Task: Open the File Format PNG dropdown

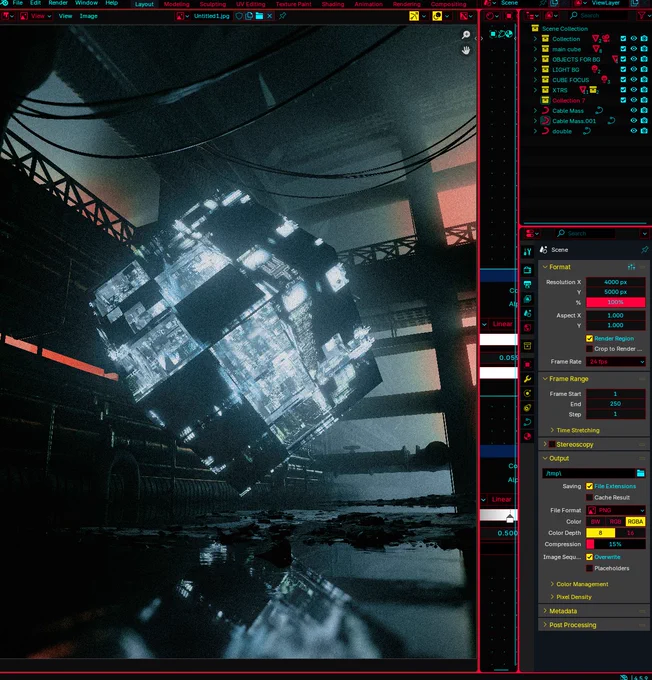Action: click(x=616, y=510)
